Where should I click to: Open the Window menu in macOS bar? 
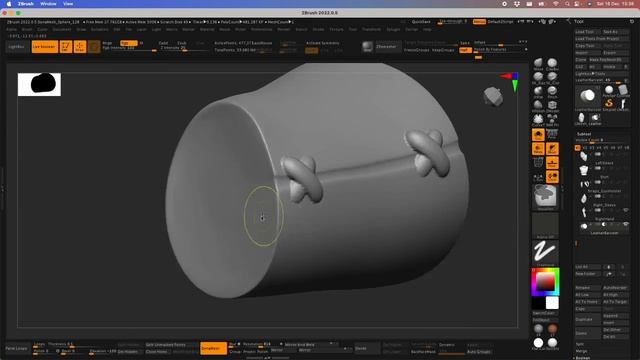48,4
